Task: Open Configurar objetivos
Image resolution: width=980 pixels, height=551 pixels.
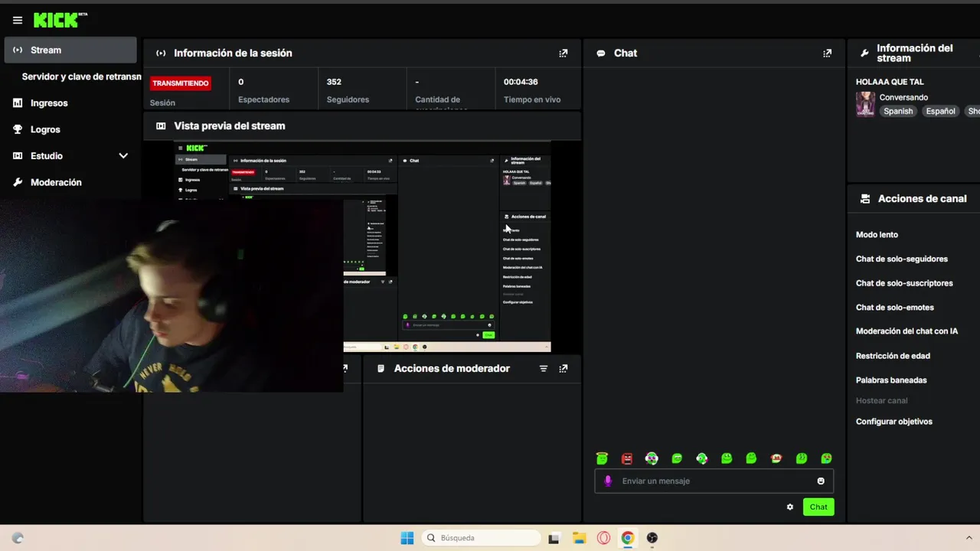Action: (x=894, y=422)
